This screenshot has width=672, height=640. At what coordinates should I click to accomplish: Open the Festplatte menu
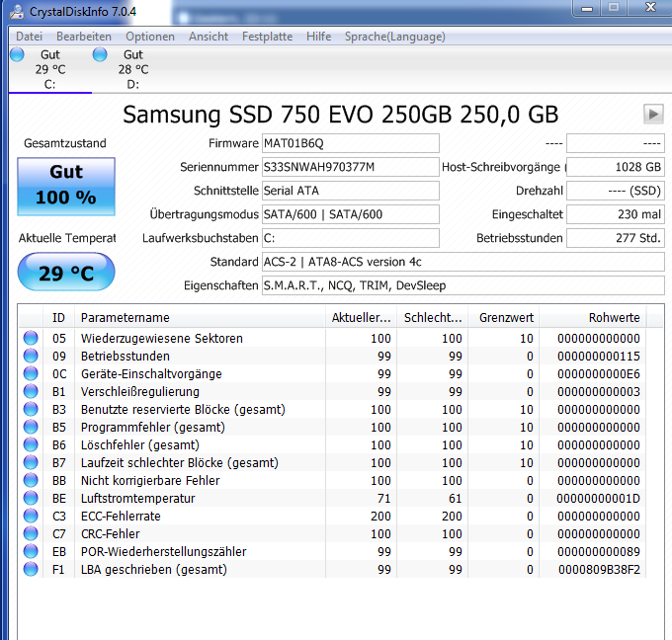[267, 37]
